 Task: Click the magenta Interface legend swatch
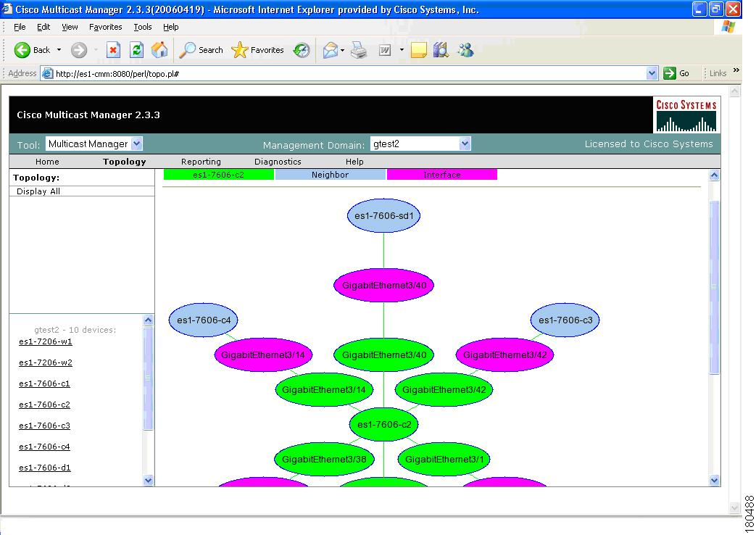pos(442,175)
